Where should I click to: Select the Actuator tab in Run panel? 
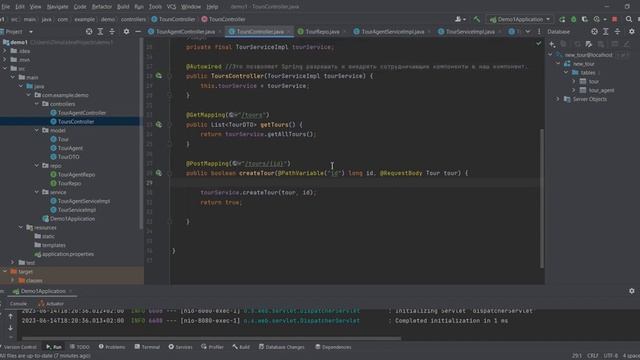(51, 304)
